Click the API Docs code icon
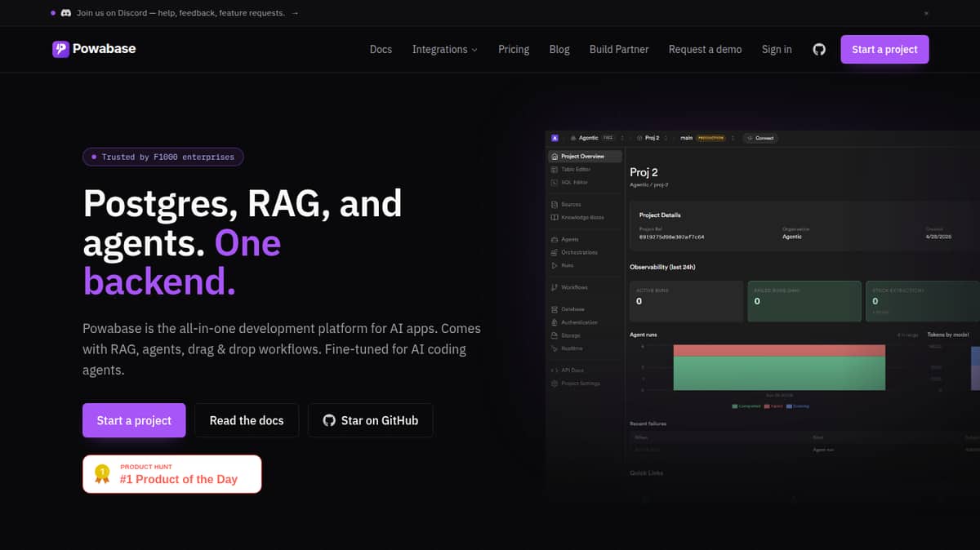Screen dimensions: 980x550 click(x=555, y=370)
